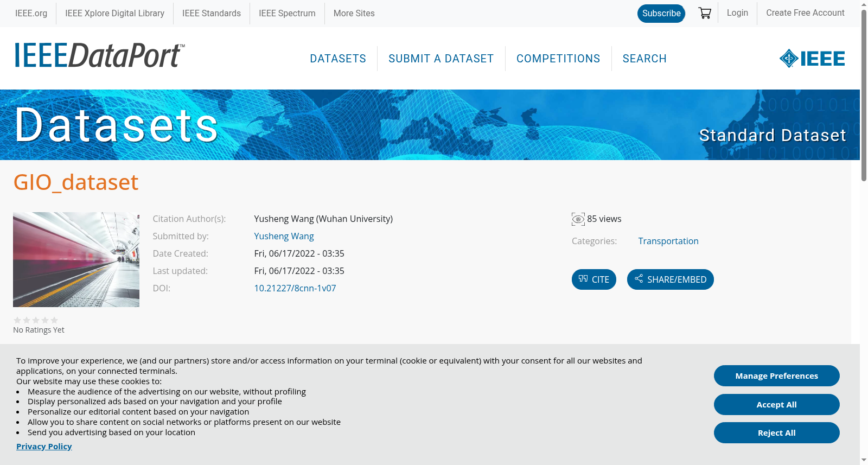868x465 pixels.
Task: Click the CITE button
Action: point(594,279)
